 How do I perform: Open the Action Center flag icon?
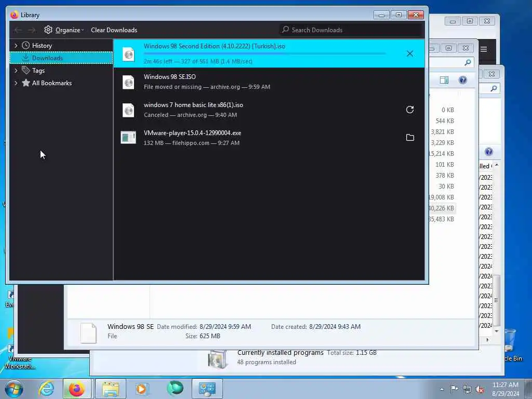coord(454,389)
